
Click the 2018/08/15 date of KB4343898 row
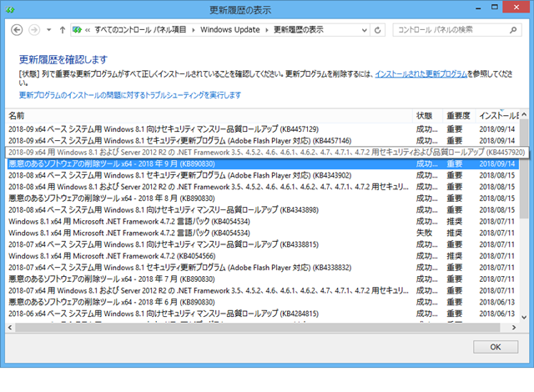497,210
